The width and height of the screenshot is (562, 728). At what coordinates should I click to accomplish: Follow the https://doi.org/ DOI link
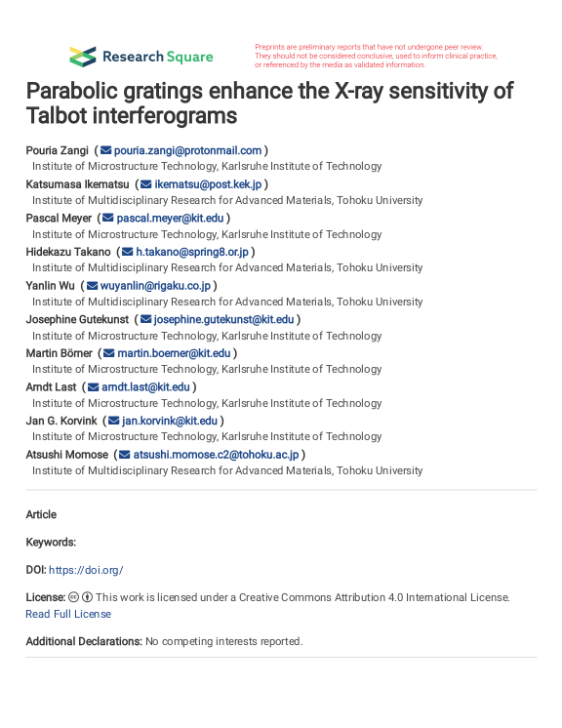pyautogui.click(x=86, y=570)
